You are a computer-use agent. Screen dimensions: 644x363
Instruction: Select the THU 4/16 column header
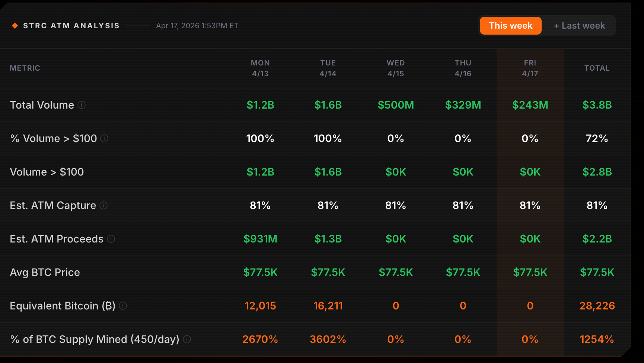463,68
